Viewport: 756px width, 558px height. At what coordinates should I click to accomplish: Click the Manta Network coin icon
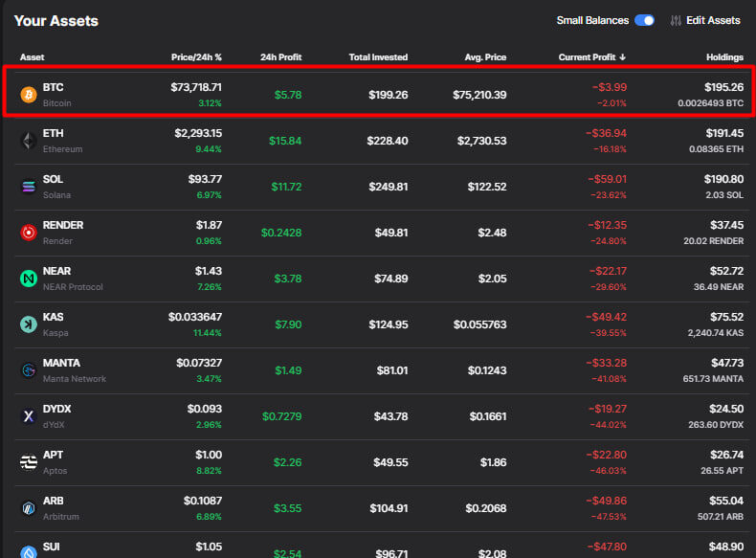pos(29,370)
